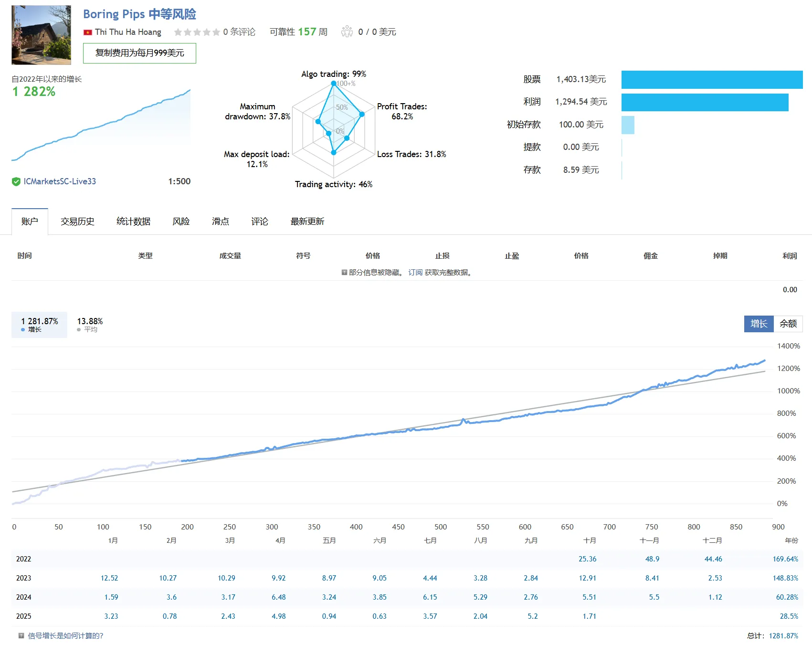Open the 统计数据 tab
Viewport: 812px width, 645px height.
pyautogui.click(x=133, y=222)
